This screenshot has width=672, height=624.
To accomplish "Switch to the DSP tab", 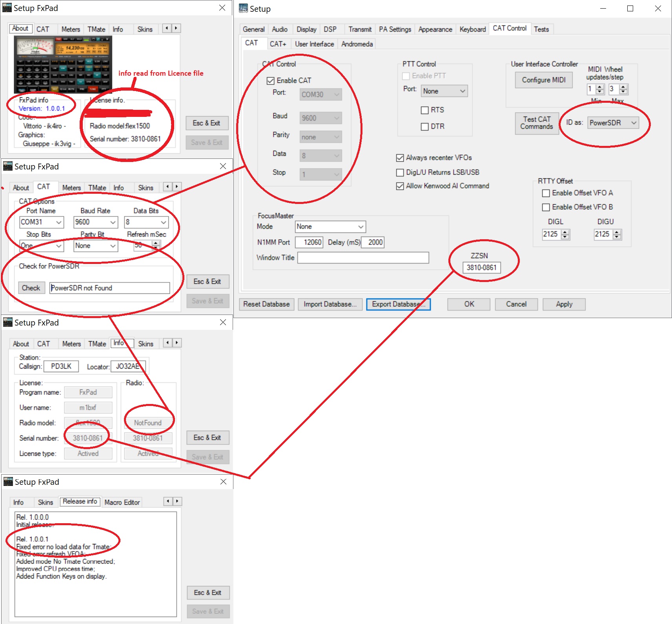I will point(330,29).
